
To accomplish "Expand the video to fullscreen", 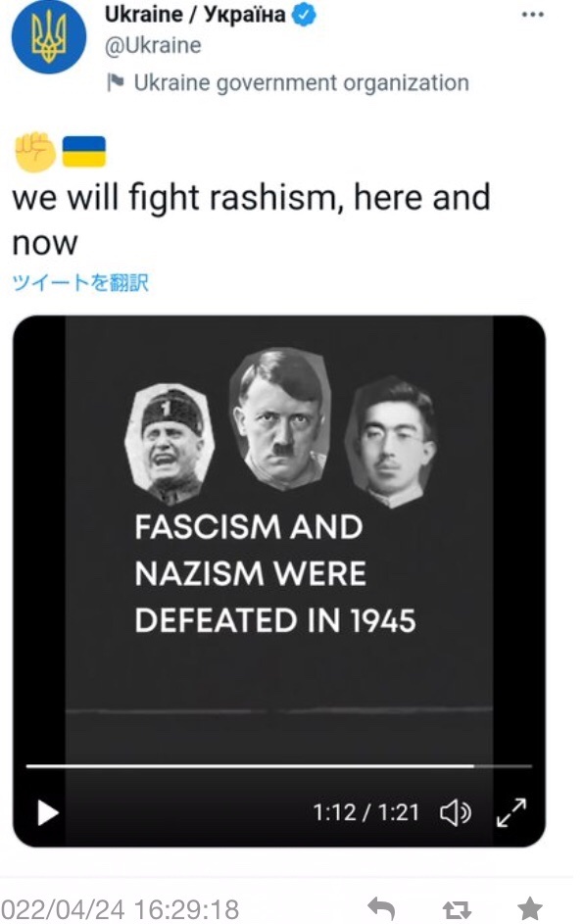I will pyautogui.click(x=511, y=812).
